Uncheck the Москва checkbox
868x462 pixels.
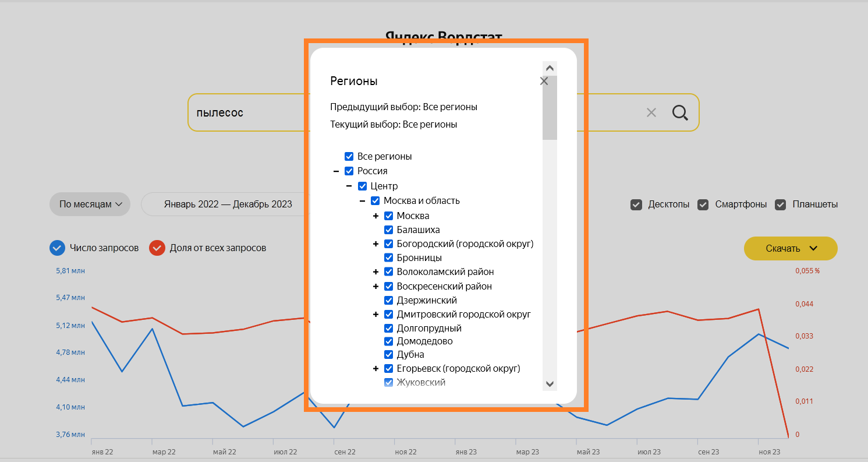pyautogui.click(x=389, y=216)
